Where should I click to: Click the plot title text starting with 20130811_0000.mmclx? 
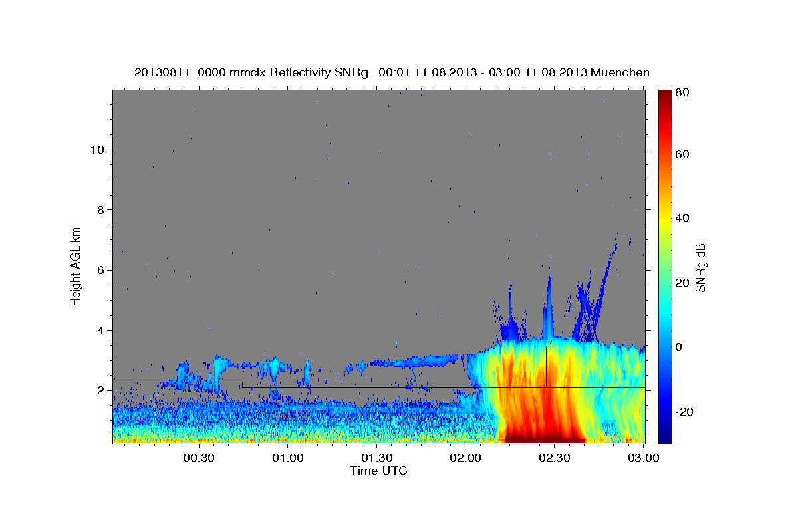click(392, 72)
